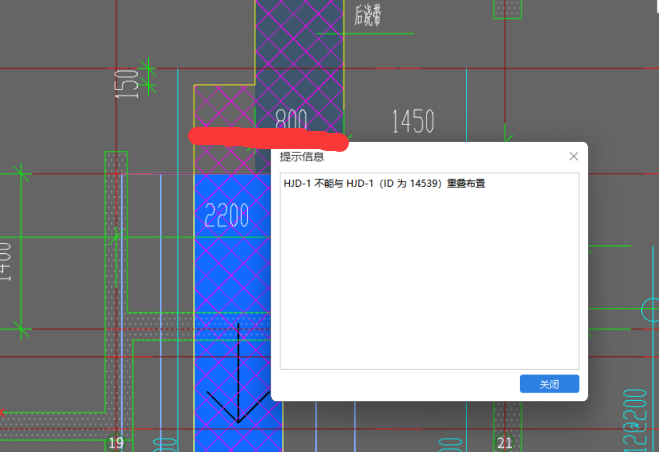Select the 1400 vertical dimension label

(x=5, y=261)
